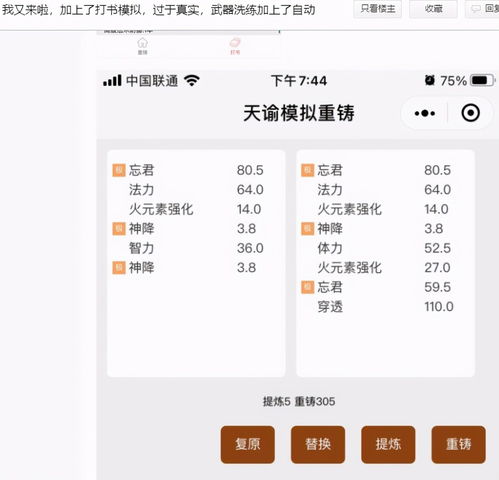Screen dimensions: 499x480
Task: Click the orange badge beside left 神降 3.8
Action: (119, 229)
